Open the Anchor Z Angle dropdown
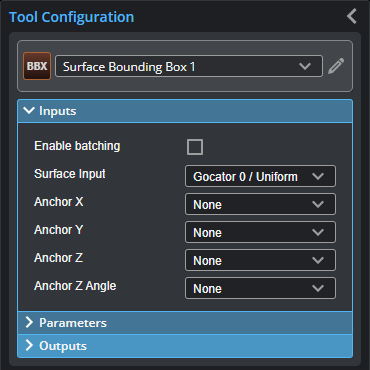 tap(260, 288)
